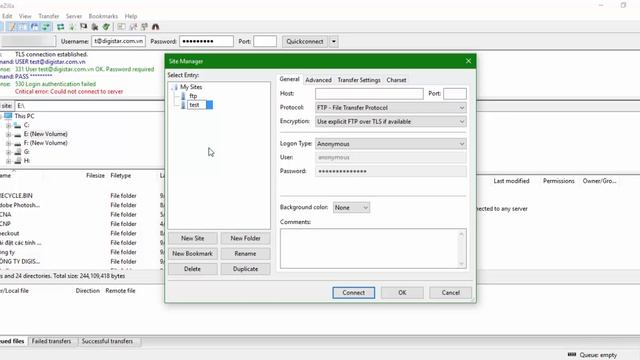Viewport: 640px width, 360px height.
Task: Toggle the directory comparison toolbar icon
Action: (133, 27)
